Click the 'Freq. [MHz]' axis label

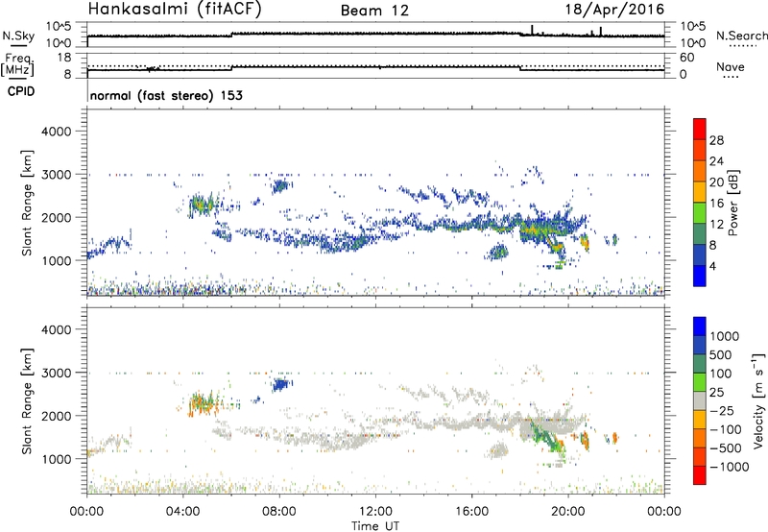click(x=17, y=65)
